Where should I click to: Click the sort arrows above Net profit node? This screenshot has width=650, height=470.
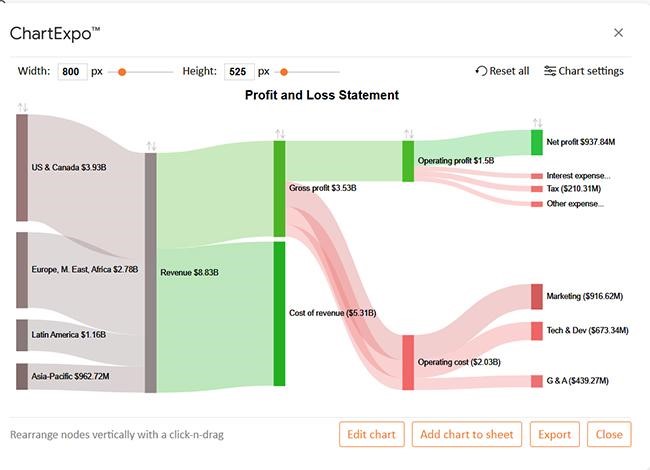pyautogui.click(x=537, y=122)
